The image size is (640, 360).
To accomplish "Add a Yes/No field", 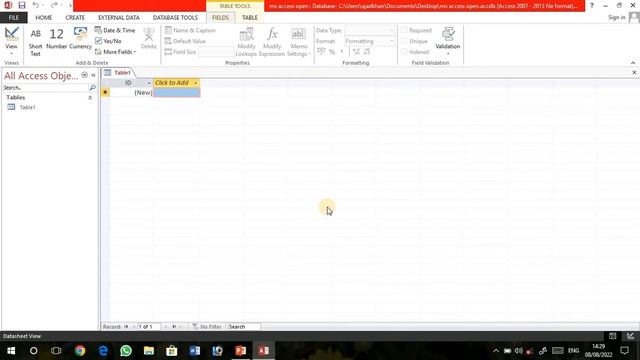I will pyautogui.click(x=108, y=41).
